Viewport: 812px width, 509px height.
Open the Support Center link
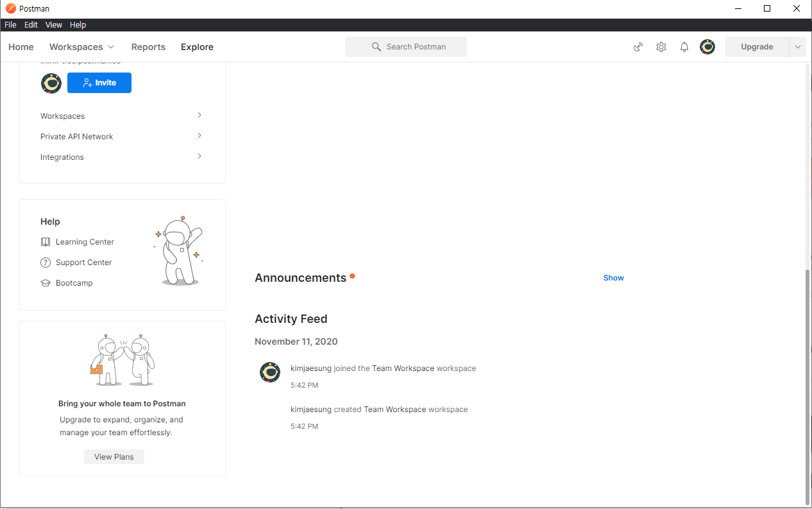83,263
